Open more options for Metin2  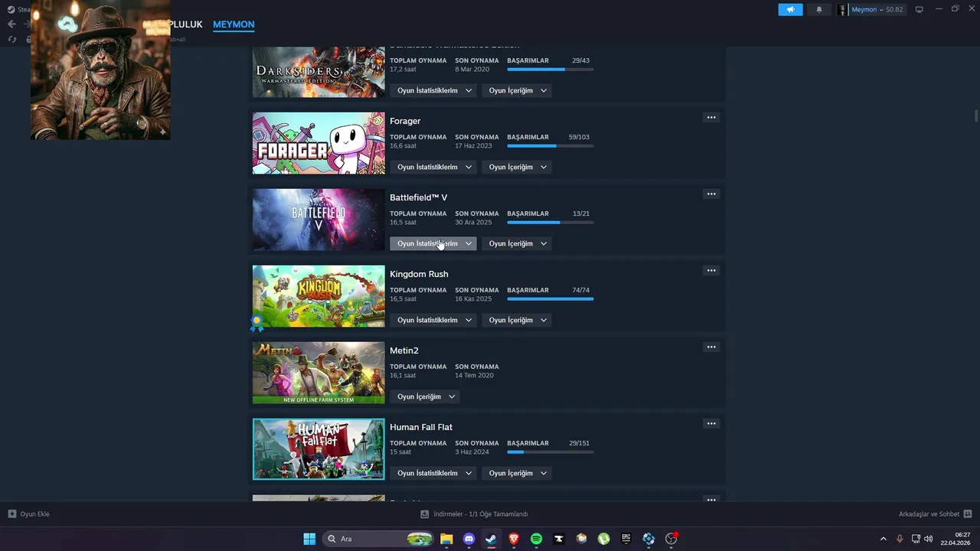[711, 347]
